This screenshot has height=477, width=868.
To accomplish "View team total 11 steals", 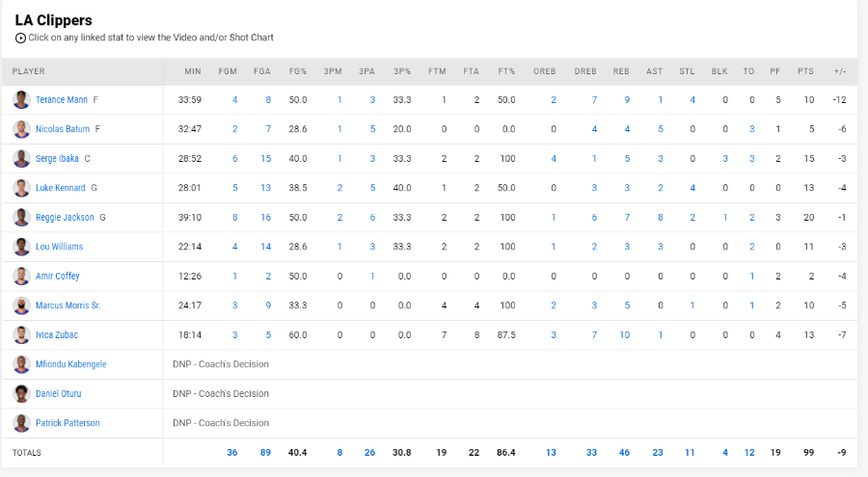I will tap(690, 452).
